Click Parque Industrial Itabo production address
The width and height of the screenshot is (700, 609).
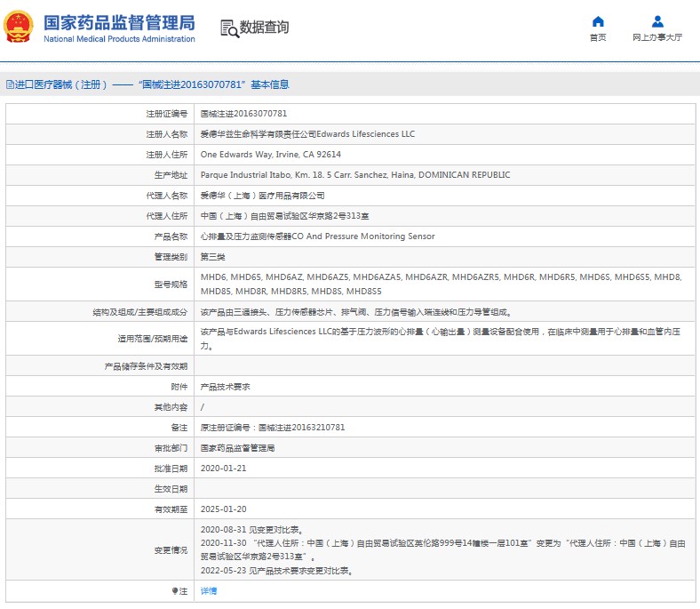tap(355, 175)
